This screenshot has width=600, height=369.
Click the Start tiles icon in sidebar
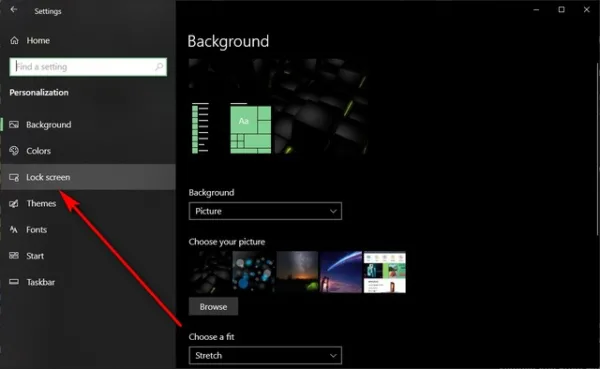(x=14, y=256)
